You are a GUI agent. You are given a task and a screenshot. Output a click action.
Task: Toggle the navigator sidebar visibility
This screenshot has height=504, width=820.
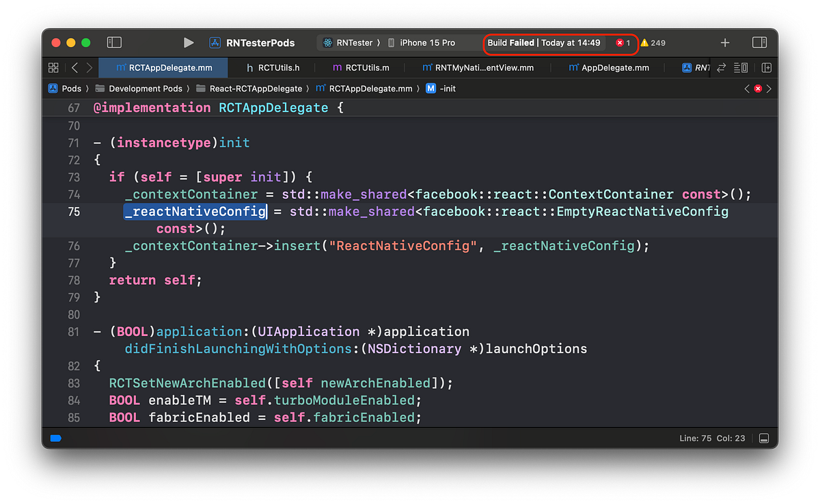coord(113,42)
